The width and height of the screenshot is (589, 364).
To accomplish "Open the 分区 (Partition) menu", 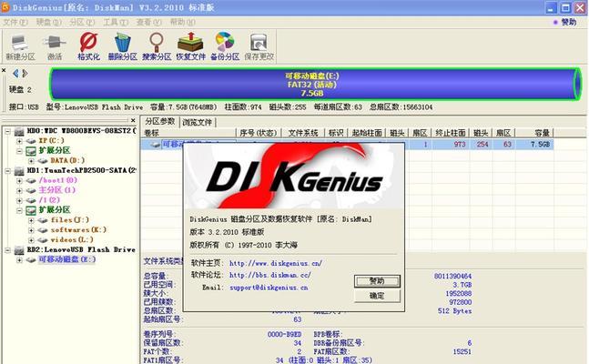I will 82,22.
